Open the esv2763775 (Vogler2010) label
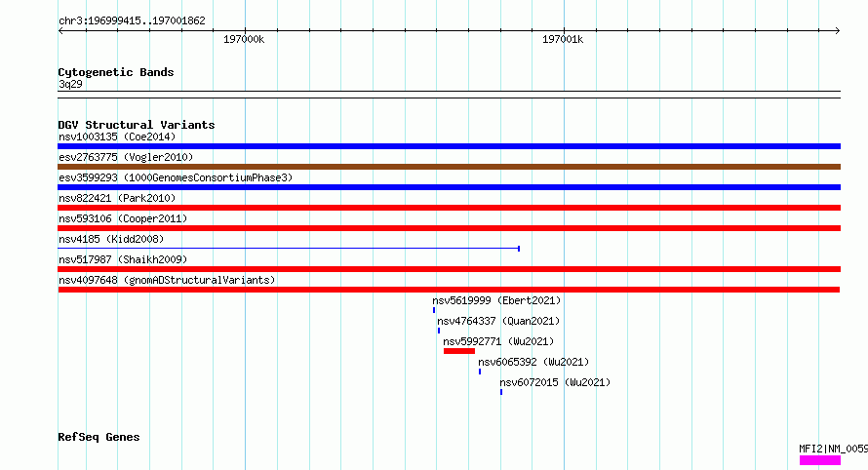This screenshot has width=868, height=470. click(126, 157)
